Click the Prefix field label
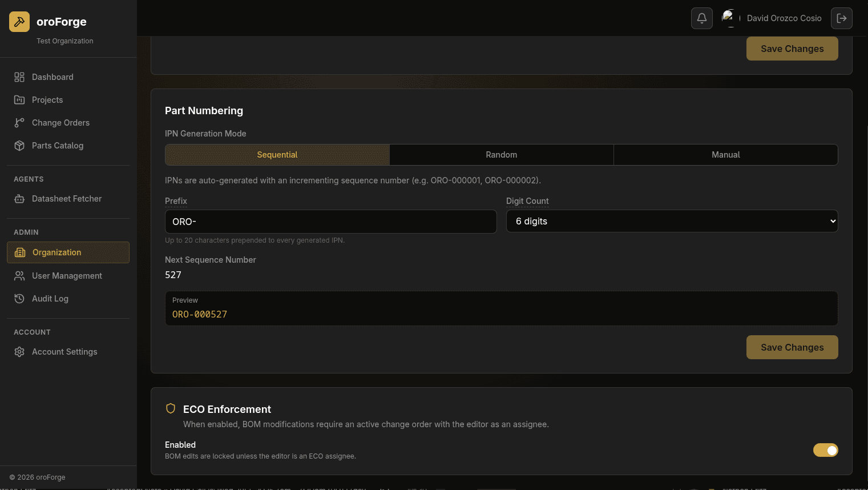 pos(176,201)
